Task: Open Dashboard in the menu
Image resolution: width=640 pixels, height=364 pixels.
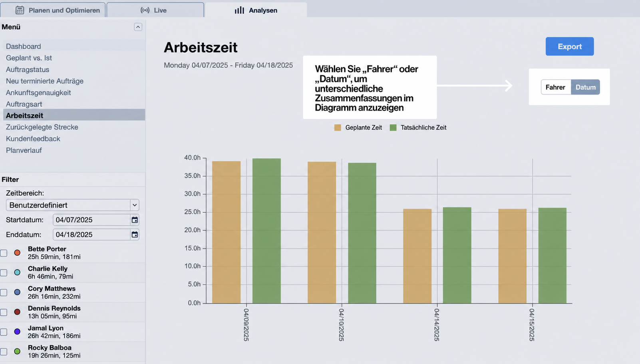Action: tap(24, 46)
